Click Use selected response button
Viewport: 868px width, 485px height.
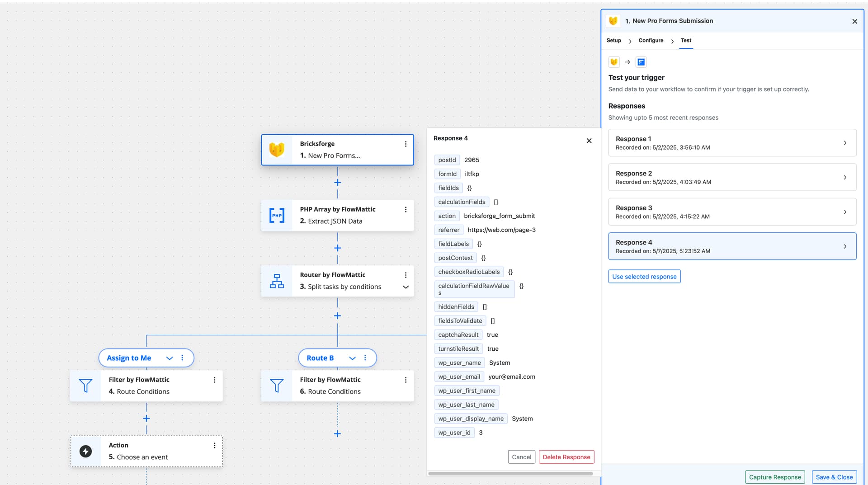tap(644, 276)
